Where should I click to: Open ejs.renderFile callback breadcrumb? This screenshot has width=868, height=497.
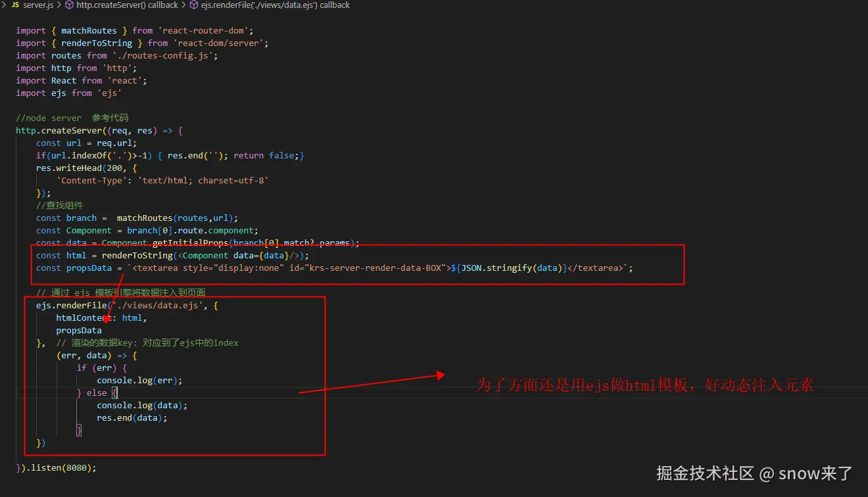coord(276,5)
